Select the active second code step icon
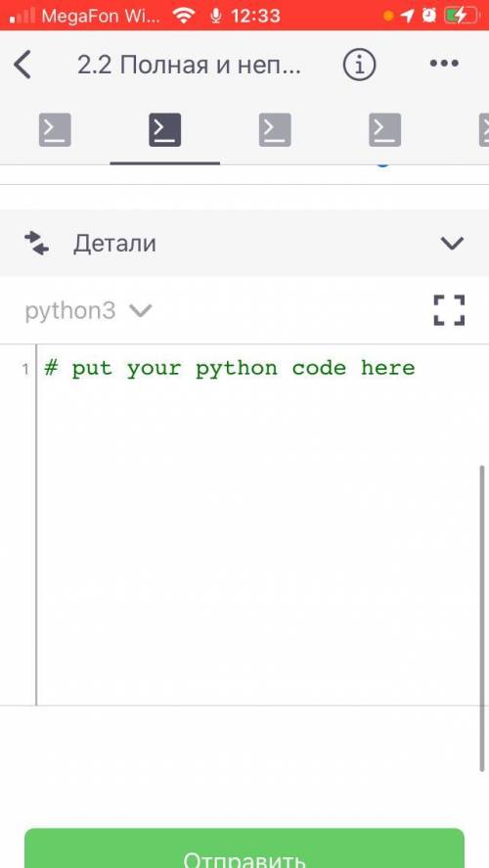 pyautogui.click(x=165, y=129)
